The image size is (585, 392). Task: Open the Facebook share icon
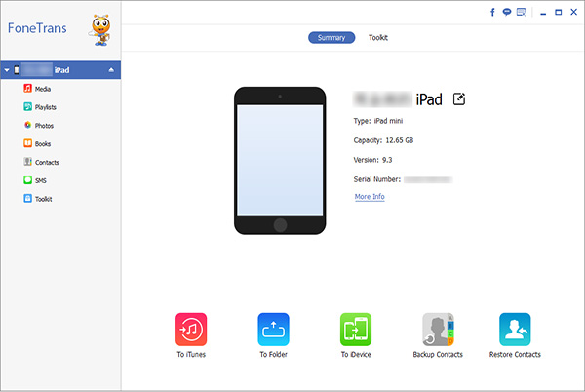click(492, 13)
